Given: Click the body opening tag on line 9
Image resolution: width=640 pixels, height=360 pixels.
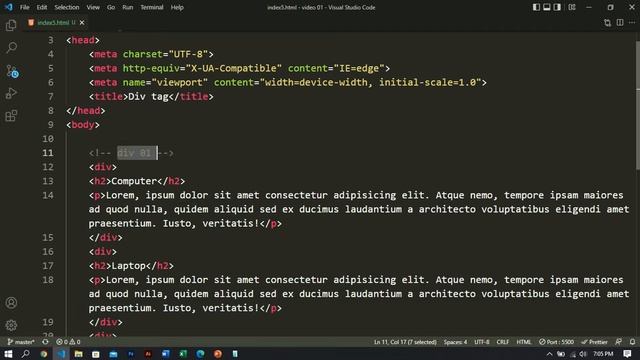Looking at the screenshot, I should [x=83, y=124].
